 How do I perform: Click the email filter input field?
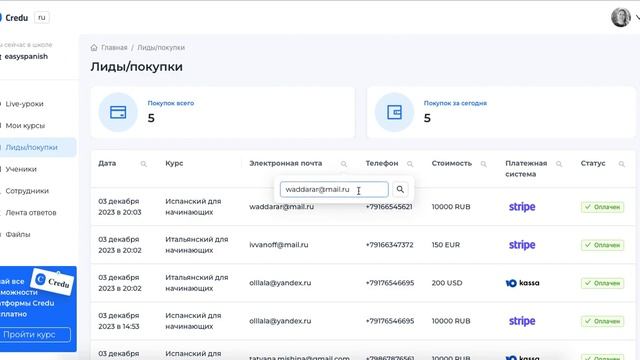coord(334,189)
